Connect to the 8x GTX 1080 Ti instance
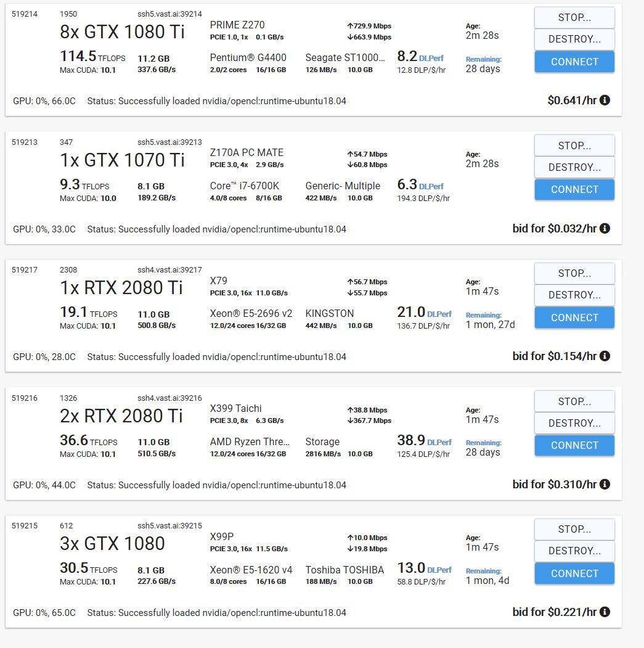Viewport: 644px width, 648px height. click(574, 62)
